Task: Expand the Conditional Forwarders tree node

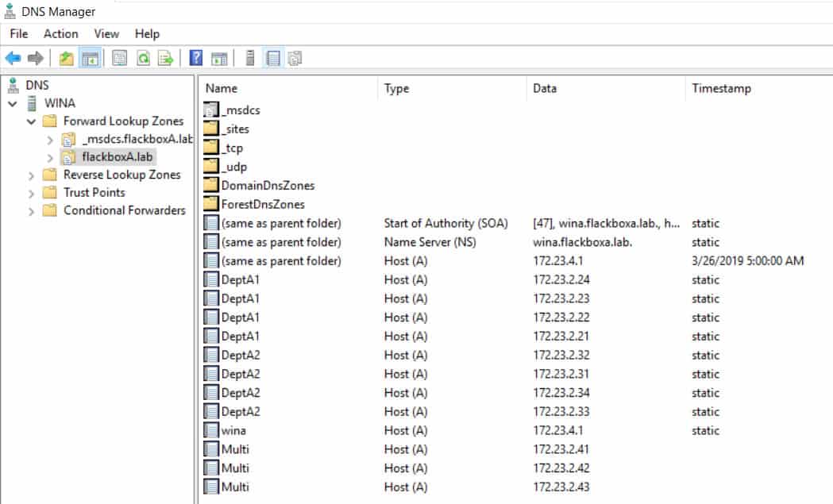Action: (32, 210)
